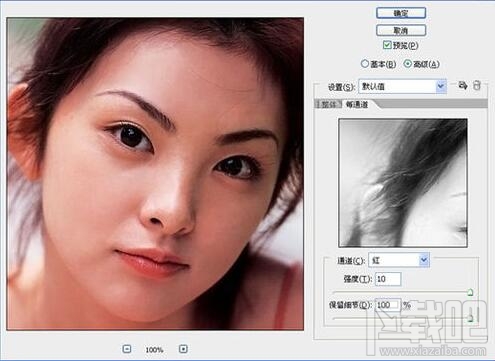Click the 保留细节(D) field showing 100
Screen dimensions: 495x361
coord(388,305)
